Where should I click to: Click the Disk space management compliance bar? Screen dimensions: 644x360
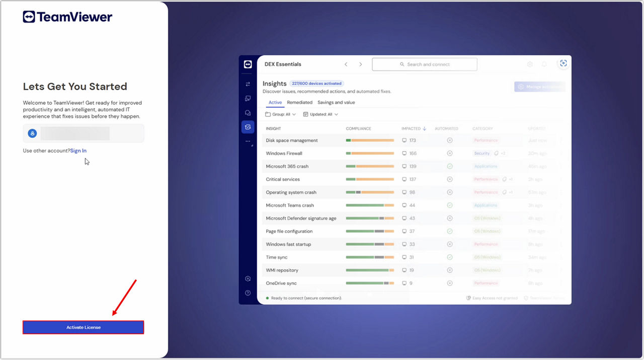pyautogui.click(x=370, y=140)
